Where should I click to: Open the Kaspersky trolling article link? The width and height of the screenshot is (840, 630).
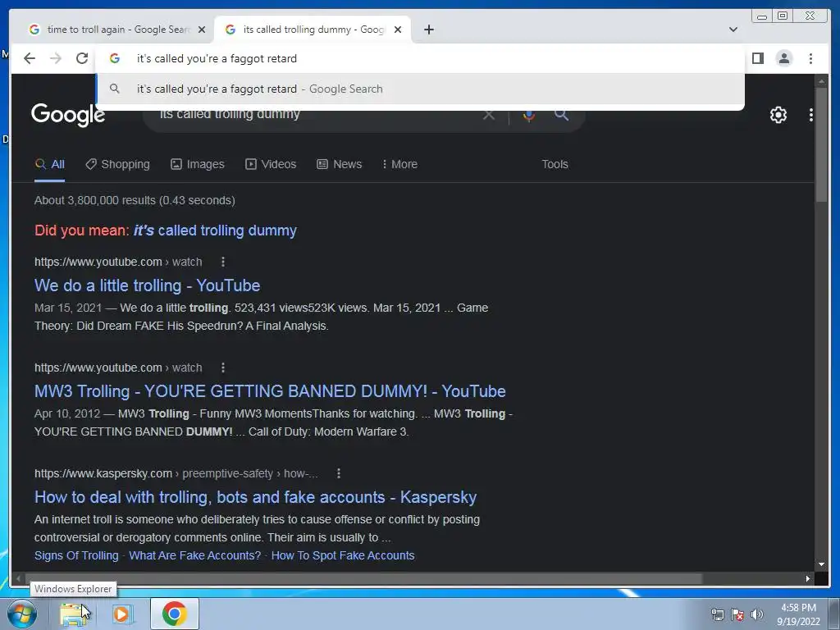(256, 497)
